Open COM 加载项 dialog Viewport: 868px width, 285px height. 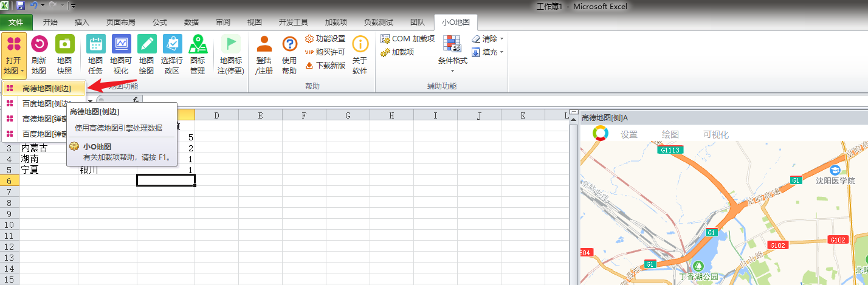407,38
